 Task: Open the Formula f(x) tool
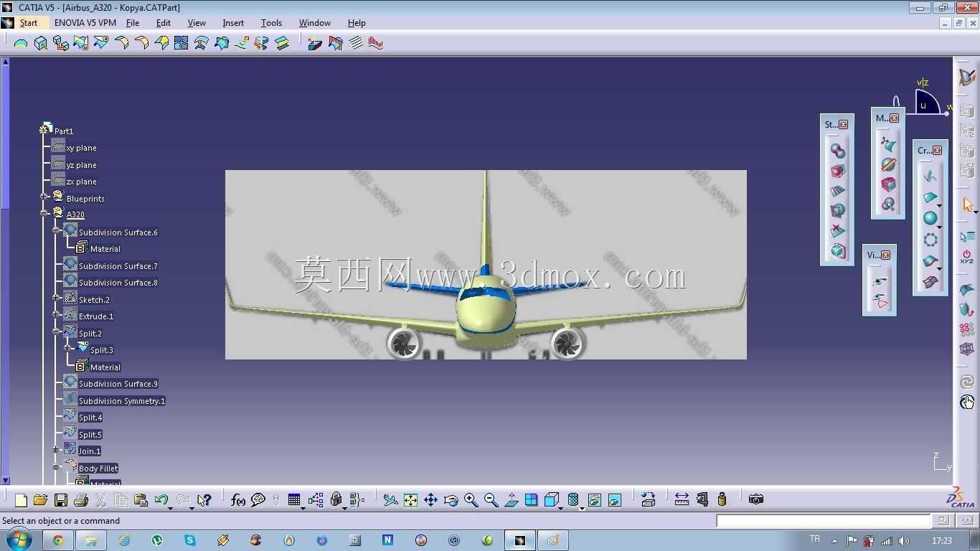[x=238, y=500]
